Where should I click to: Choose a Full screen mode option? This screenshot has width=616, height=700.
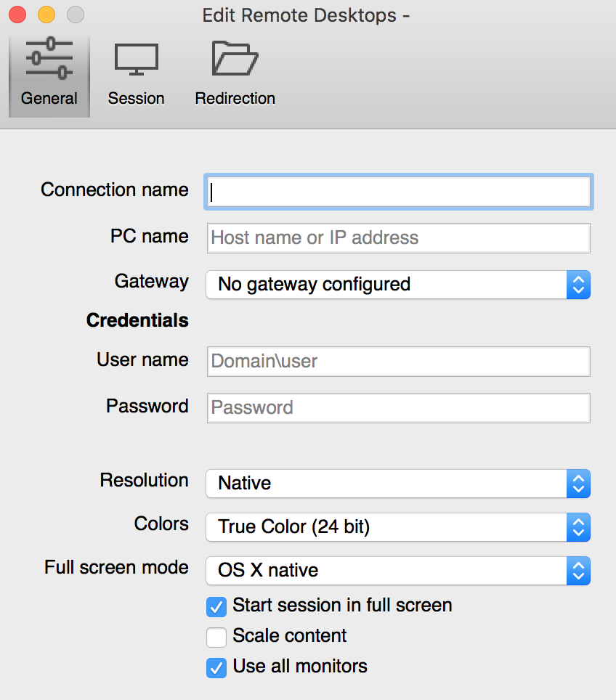[x=398, y=571]
